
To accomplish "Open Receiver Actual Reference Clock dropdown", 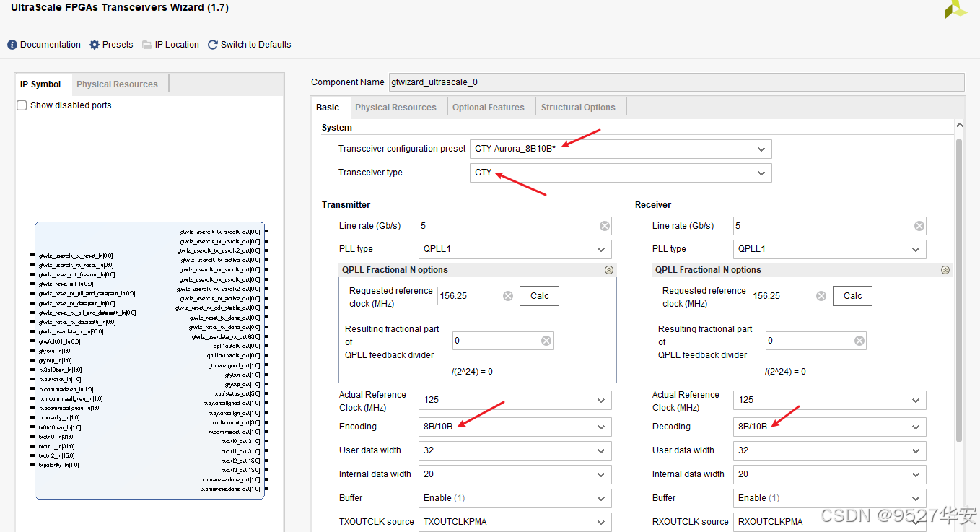I will (830, 400).
